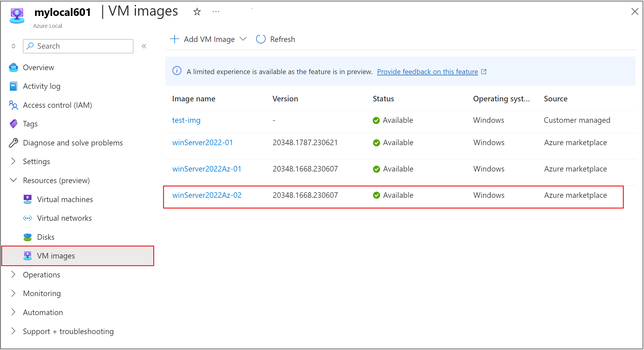Expand the Settings section
The width and height of the screenshot is (644, 350).
[x=13, y=161]
